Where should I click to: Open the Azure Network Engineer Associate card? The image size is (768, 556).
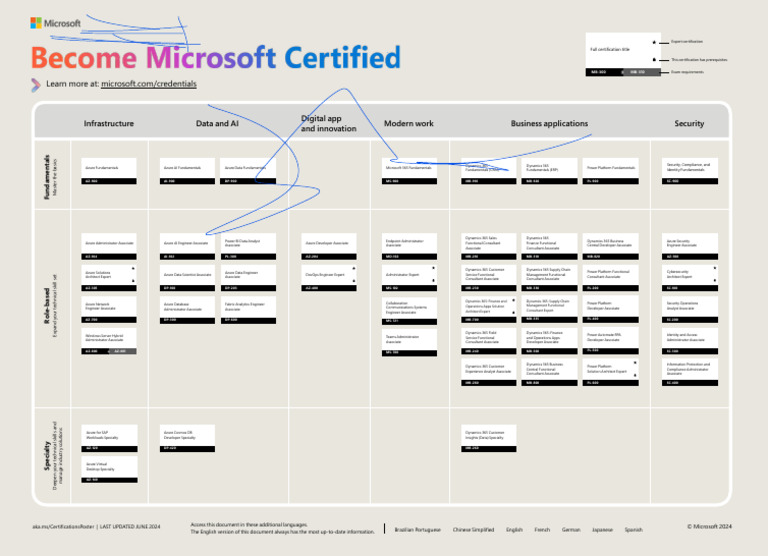click(x=109, y=310)
